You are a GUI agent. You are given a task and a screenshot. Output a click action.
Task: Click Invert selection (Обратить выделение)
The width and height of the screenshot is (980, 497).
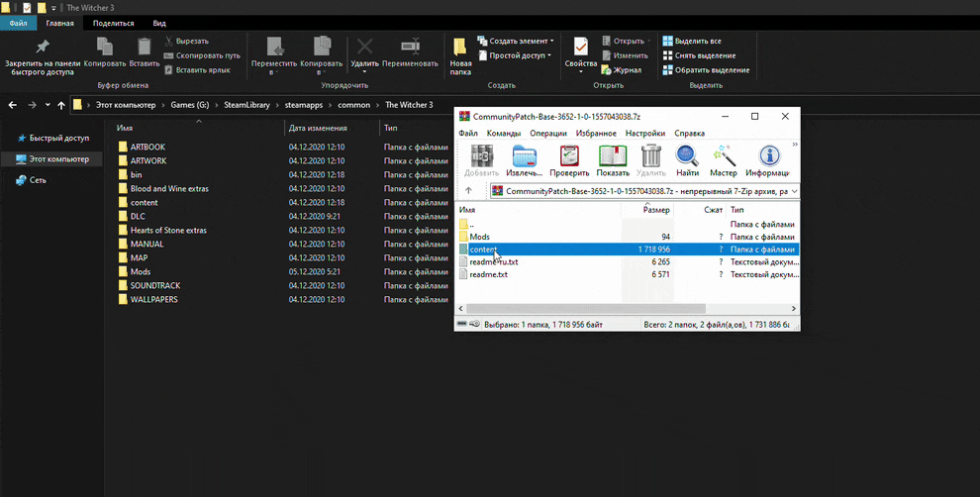click(706, 70)
